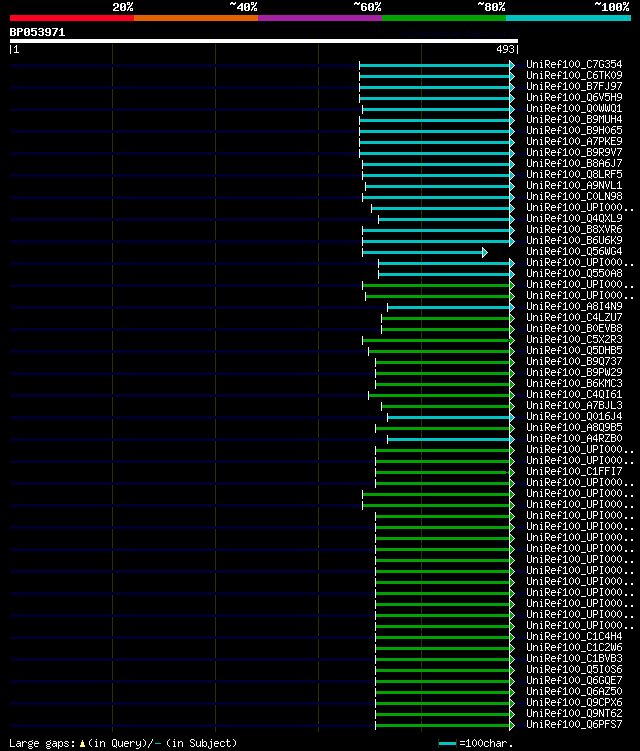Viewport: 640px width, 751px height.
Task: Select the UniRef100_Q9NT62 label
Action: coord(574,714)
